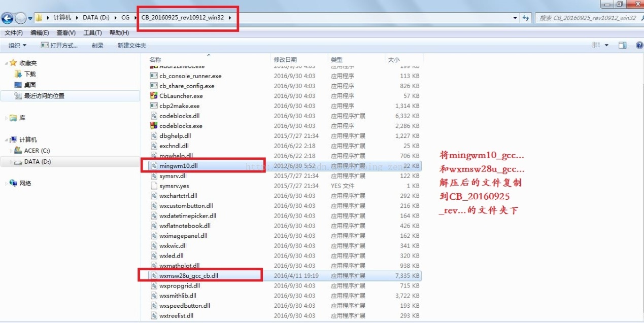The image size is (644, 323).
Task: Select DATA (D:) drive in navigation pane
Action: tap(70, 162)
